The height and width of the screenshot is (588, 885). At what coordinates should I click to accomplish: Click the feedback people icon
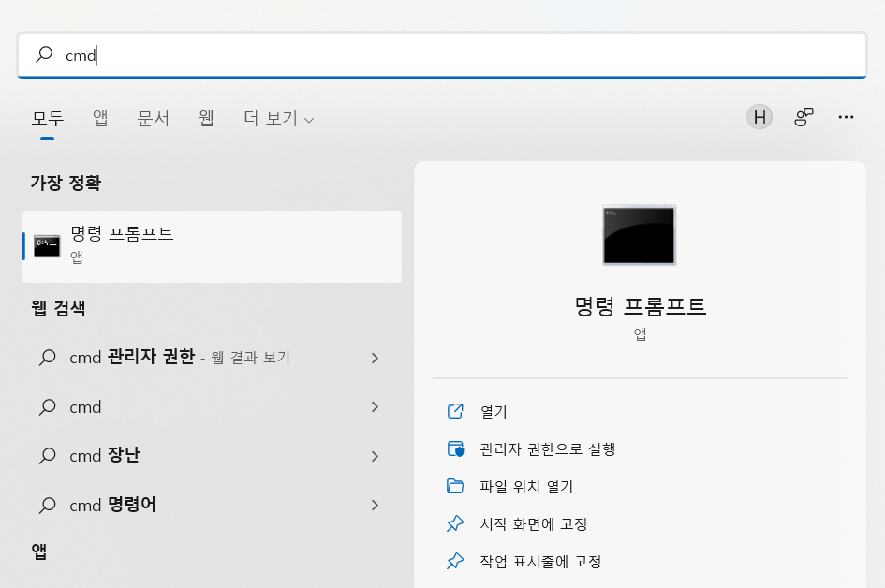804,117
